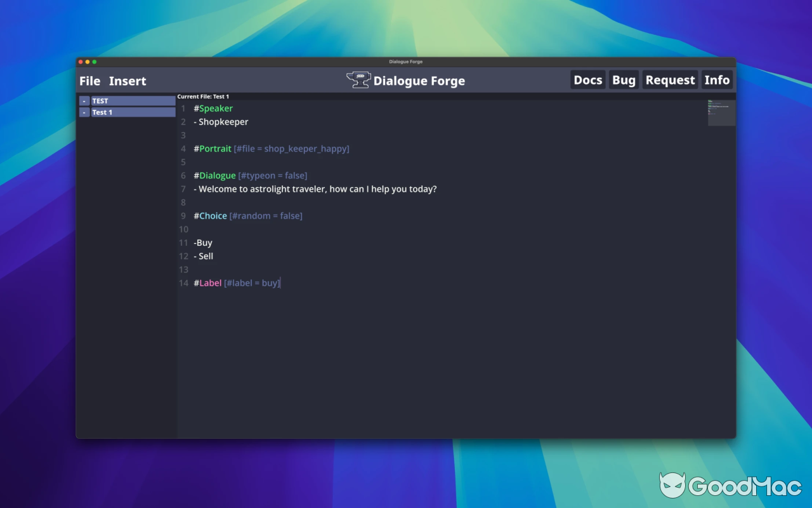Open the Insert menu
The image size is (812, 508).
coord(127,81)
